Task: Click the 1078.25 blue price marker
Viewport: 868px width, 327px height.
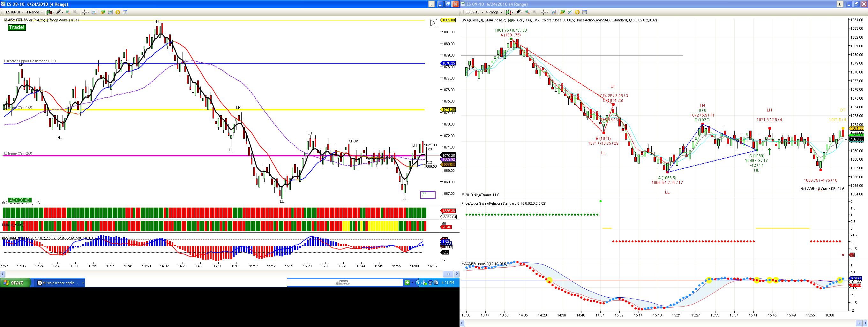Action: pyautogui.click(x=449, y=63)
